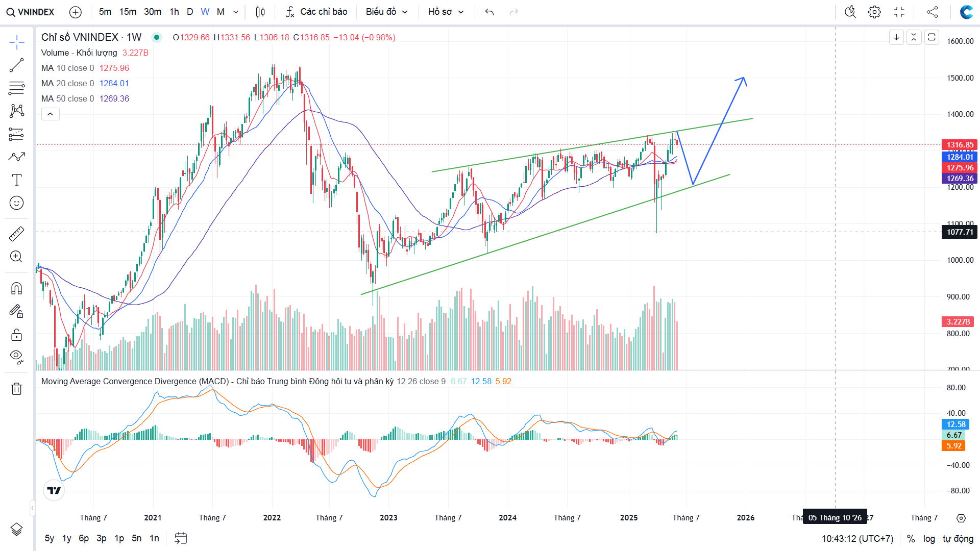Open the Biểu đồ dropdown menu

386,12
